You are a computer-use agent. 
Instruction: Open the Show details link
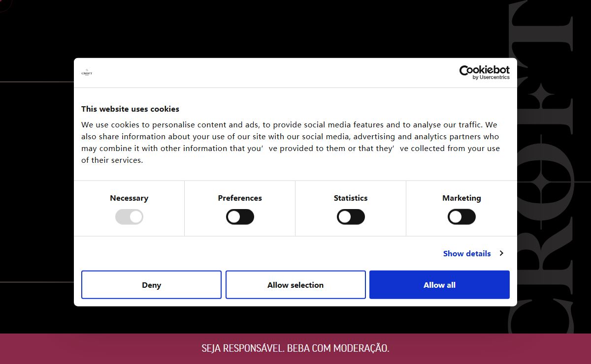(x=467, y=253)
